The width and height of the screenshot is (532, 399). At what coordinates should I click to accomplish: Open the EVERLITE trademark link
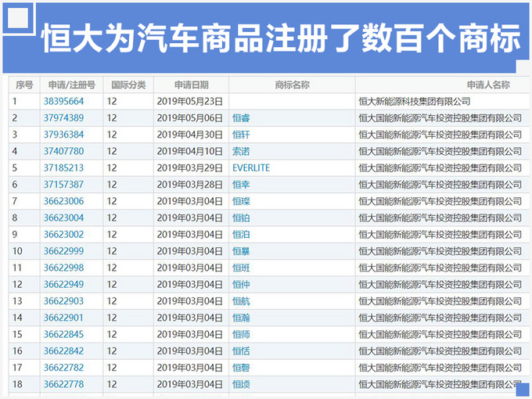point(251,167)
